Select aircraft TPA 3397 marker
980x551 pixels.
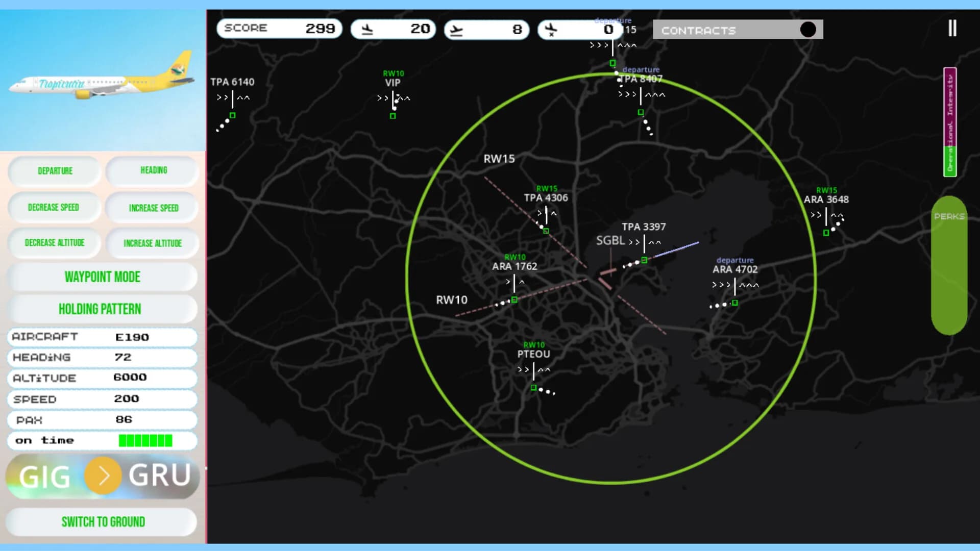coord(644,260)
